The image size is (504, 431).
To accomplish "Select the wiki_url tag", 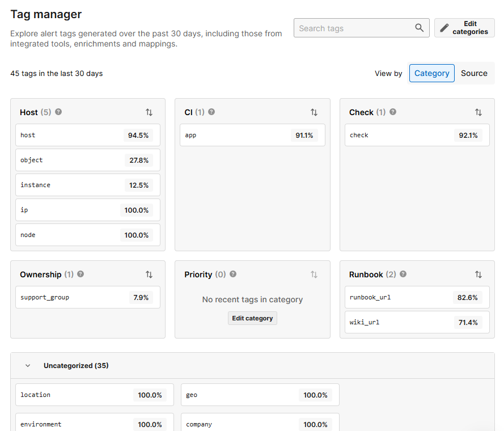I will [x=417, y=322].
